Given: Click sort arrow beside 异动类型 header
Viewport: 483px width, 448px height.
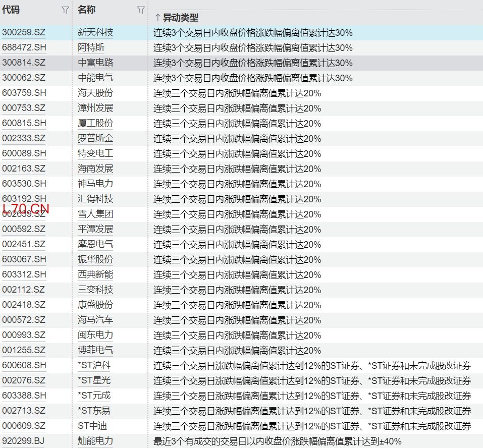Looking at the screenshot, I should click(x=157, y=18).
